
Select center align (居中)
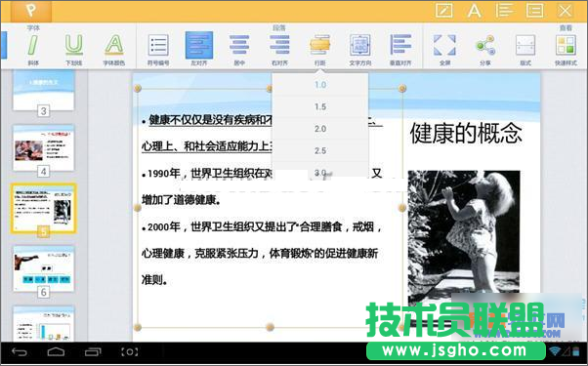tap(239, 49)
